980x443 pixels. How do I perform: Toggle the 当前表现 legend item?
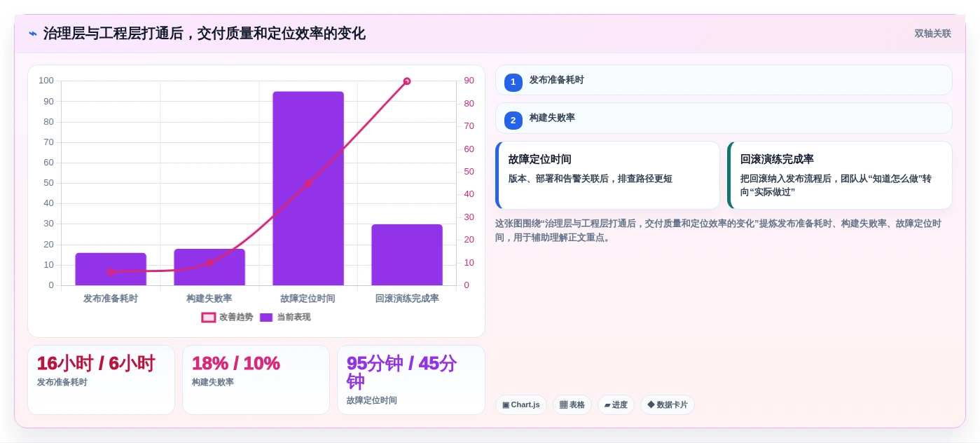point(285,317)
